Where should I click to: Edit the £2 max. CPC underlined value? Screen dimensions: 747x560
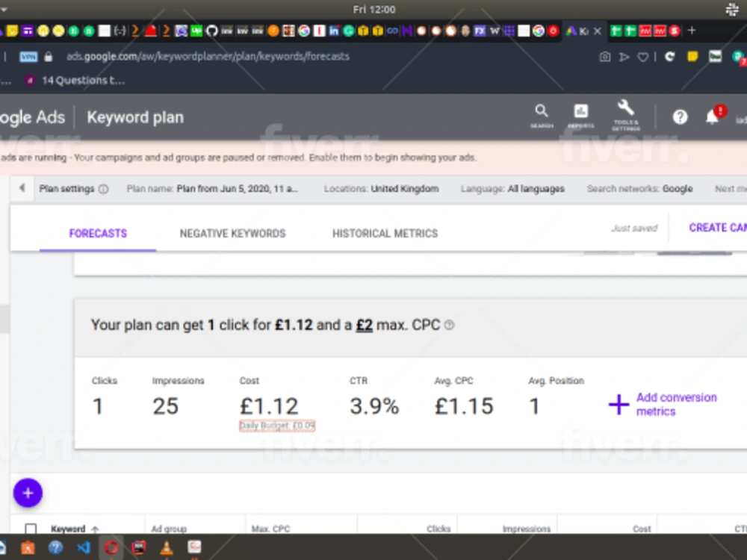tap(365, 325)
